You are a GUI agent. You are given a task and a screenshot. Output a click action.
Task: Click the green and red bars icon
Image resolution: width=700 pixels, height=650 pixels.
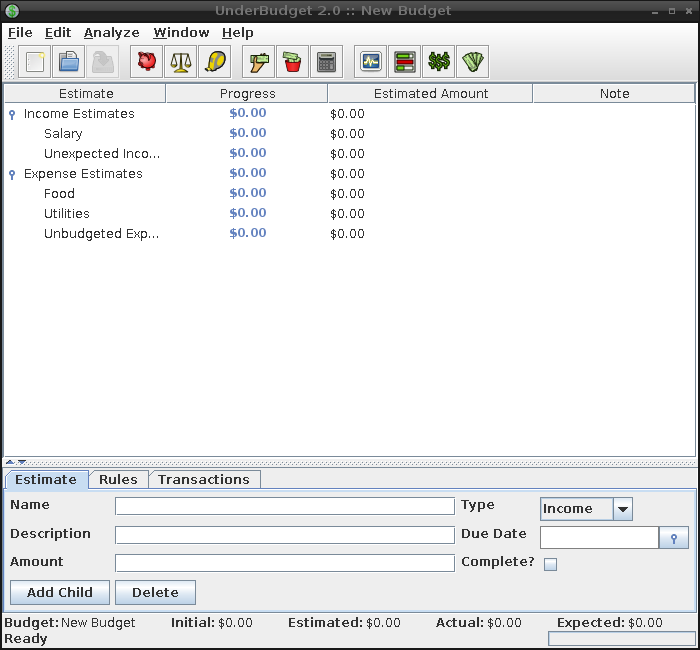[404, 62]
